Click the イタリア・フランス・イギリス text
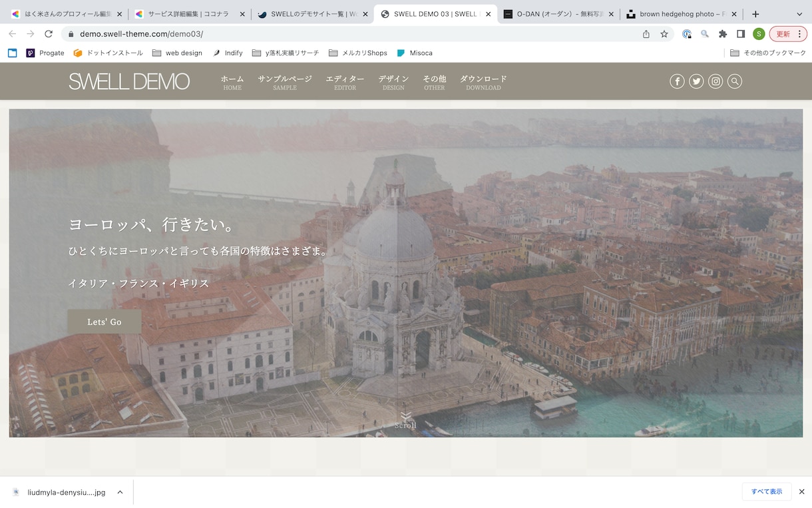Image resolution: width=812 pixels, height=508 pixels. click(138, 284)
